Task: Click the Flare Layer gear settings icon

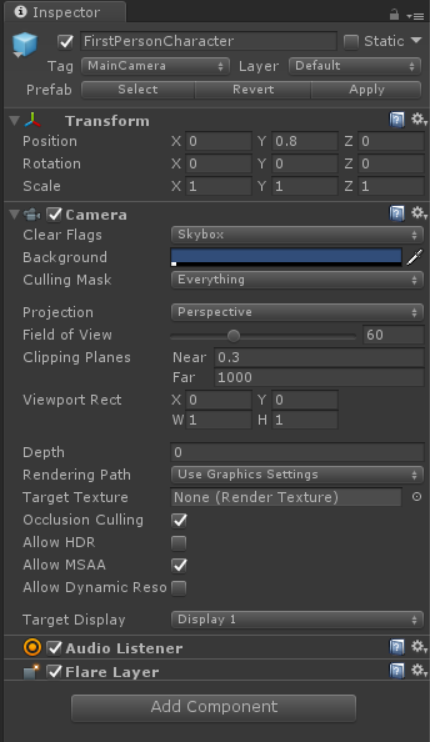Action: point(419,670)
